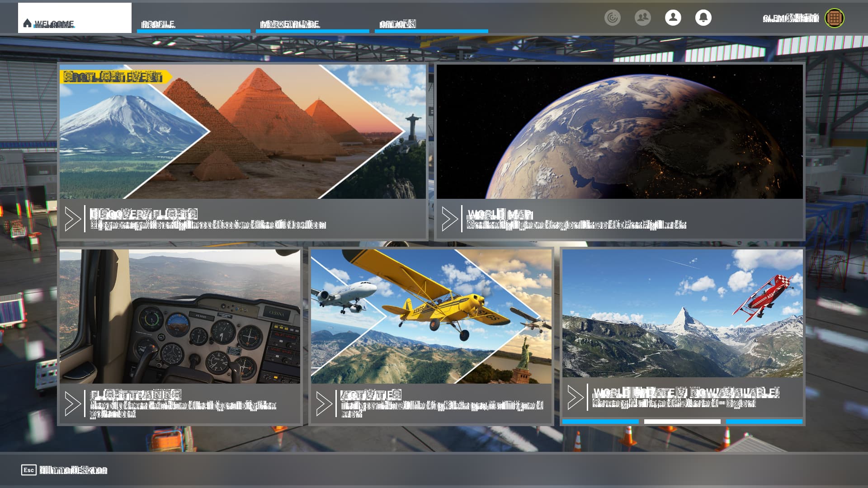
Task: Open your account via the person icon
Action: click(673, 18)
